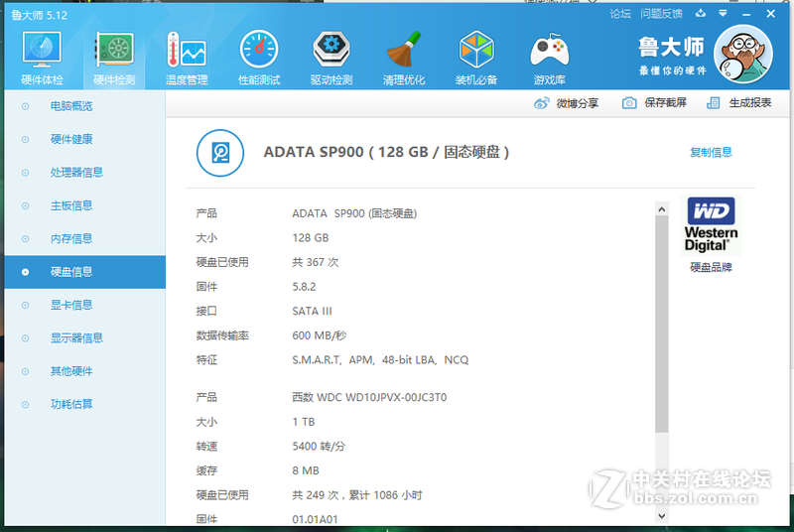Select 硬盘信息 in sidebar

coord(84,272)
